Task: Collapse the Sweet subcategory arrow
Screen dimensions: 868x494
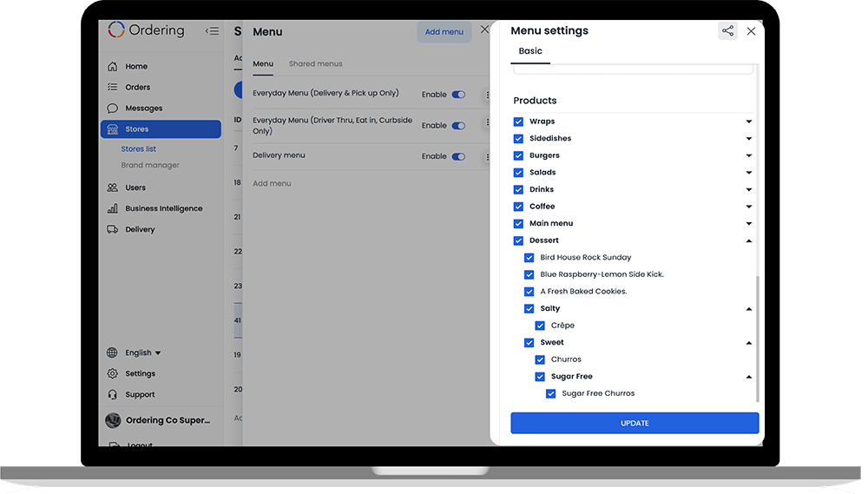Action: click(748, 343)
